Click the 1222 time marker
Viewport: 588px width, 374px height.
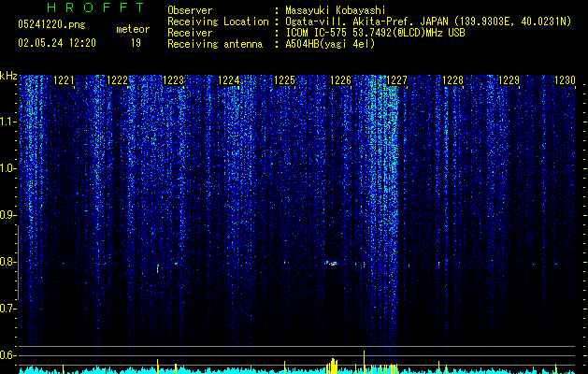click(x=118, y=80)
